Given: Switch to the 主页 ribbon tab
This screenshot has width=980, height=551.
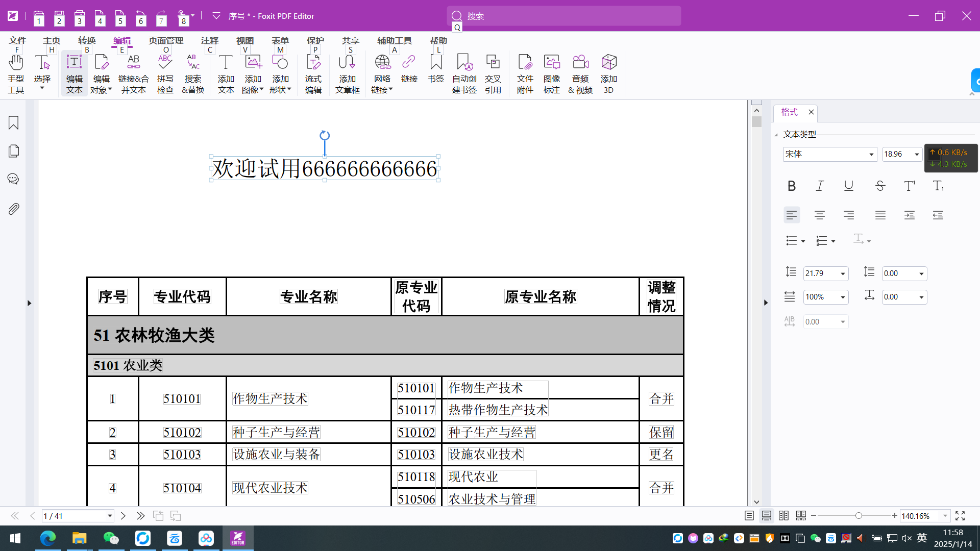Looking at the screenshot, I should tap(52, 40).
